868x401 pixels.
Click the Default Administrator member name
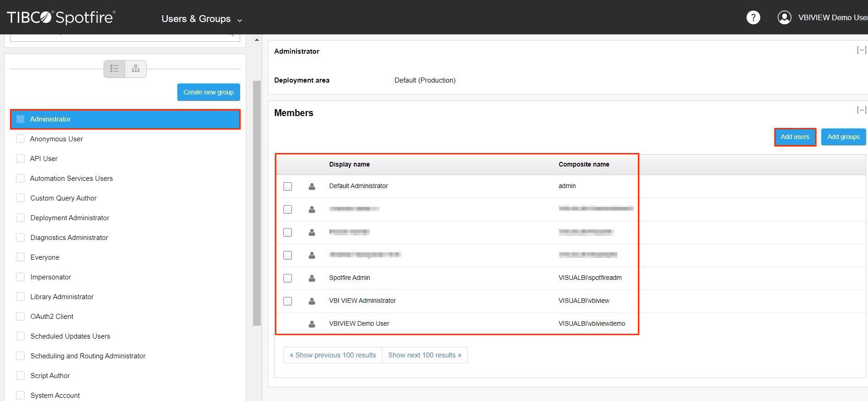(358, 186)
